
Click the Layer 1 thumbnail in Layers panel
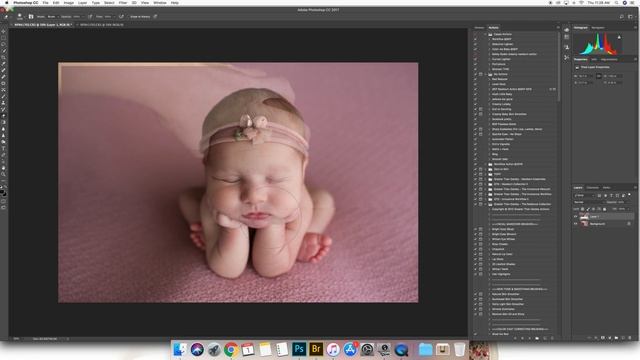click(x=584, y=217)
